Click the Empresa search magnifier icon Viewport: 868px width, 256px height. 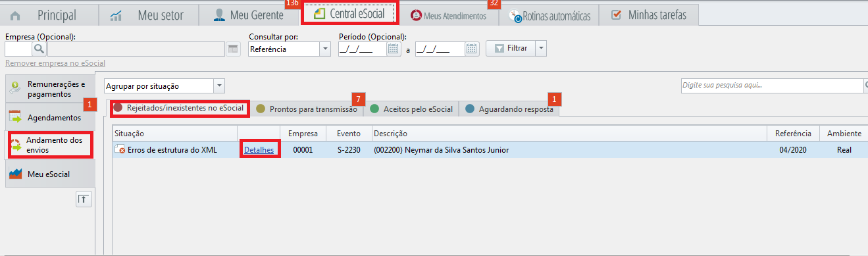pyautogui.click(x=39, y=49)
